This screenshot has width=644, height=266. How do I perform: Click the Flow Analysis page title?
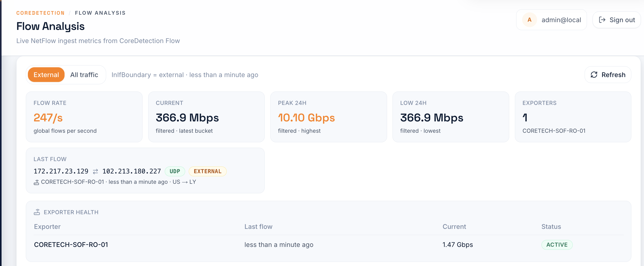coord(50,27)
